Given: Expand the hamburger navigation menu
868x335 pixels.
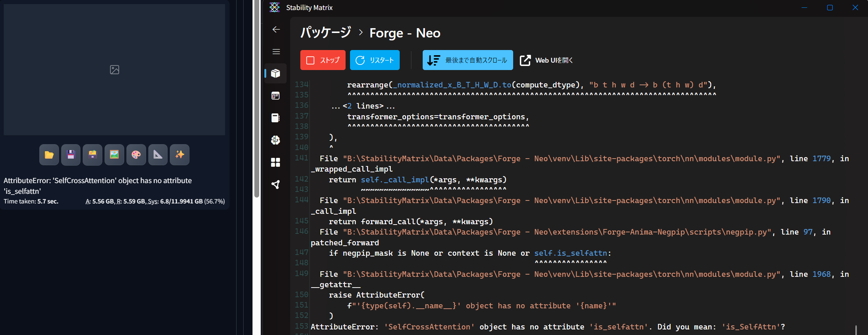Looking at the screenshot, I should tap(276, 52).
